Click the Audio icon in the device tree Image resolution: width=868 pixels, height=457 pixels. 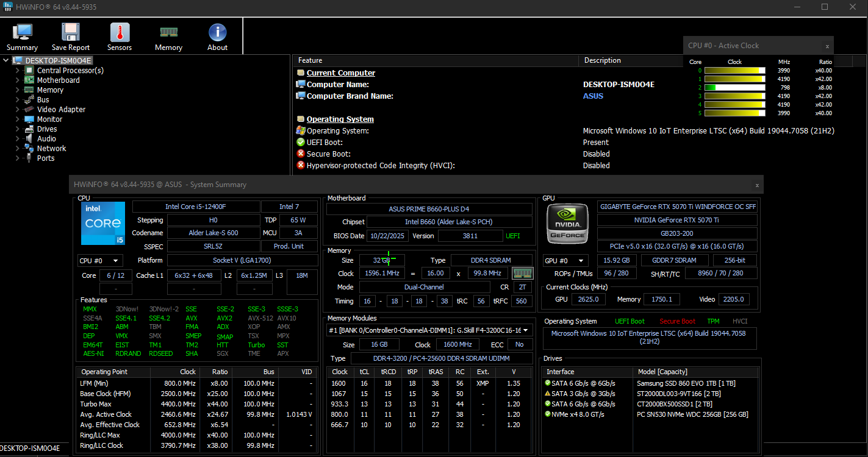click(29, 139)
